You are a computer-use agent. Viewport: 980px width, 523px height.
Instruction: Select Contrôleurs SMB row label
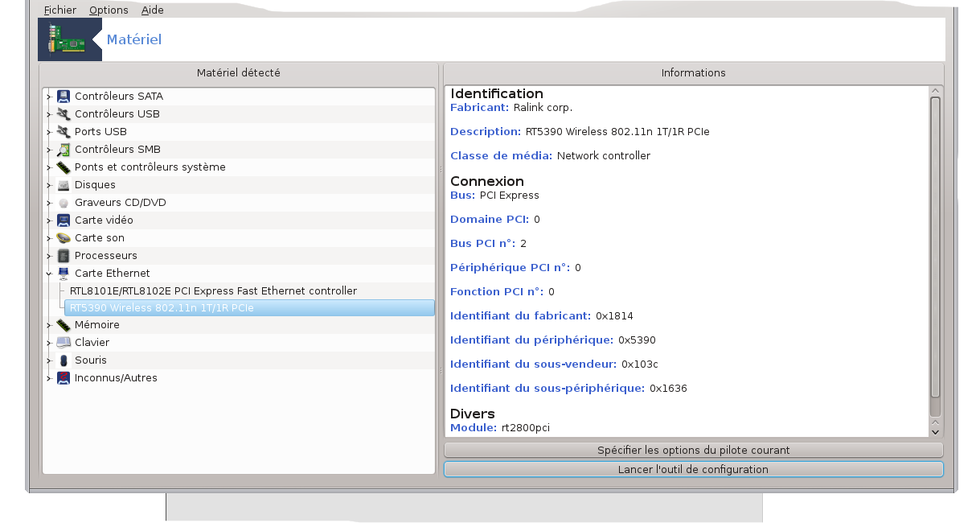[117, 150]
